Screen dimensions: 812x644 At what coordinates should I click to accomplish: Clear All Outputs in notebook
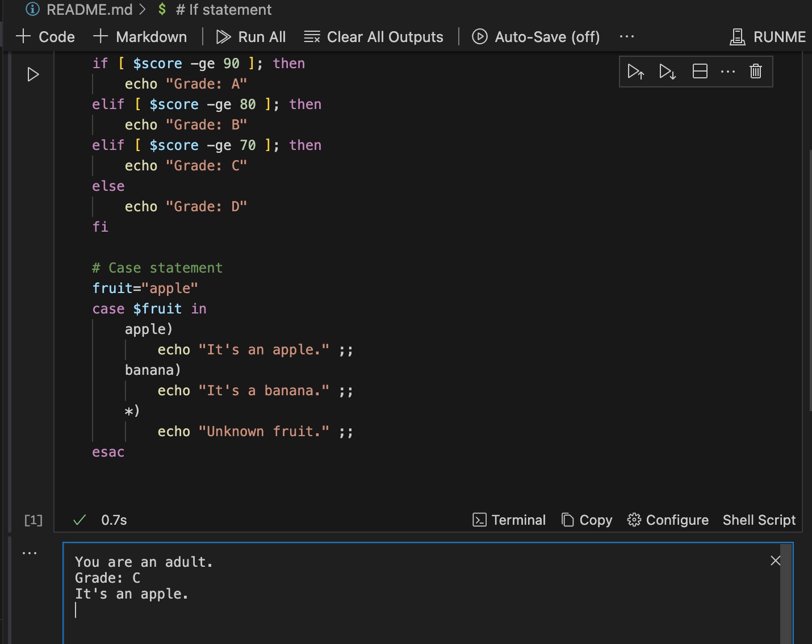(x=374, y=37)
